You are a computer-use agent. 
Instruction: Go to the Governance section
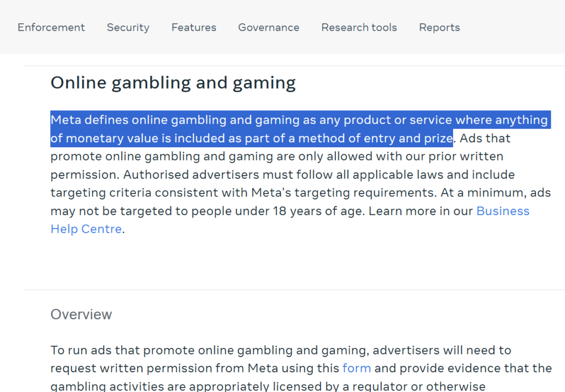[x=269, y=28]
